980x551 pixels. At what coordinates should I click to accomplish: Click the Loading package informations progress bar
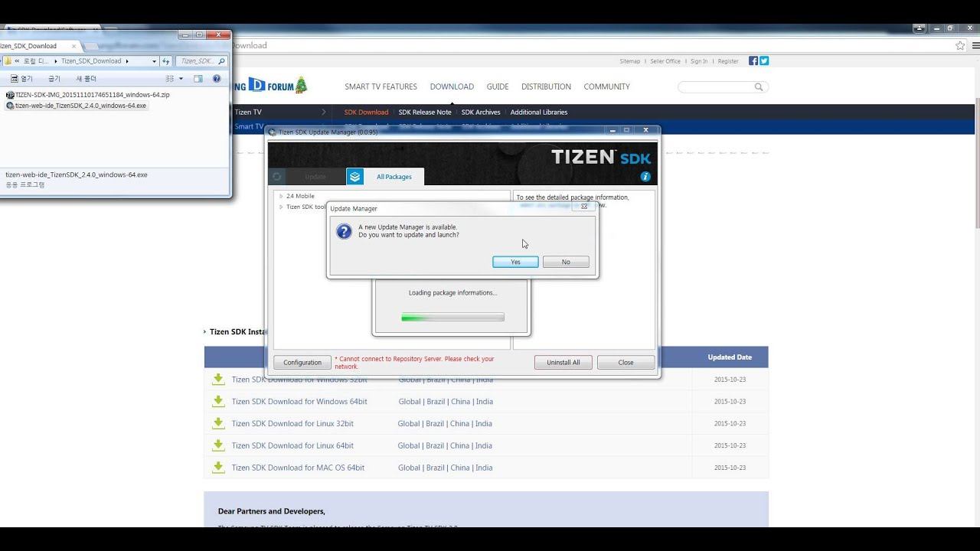(x=452, y=317)
